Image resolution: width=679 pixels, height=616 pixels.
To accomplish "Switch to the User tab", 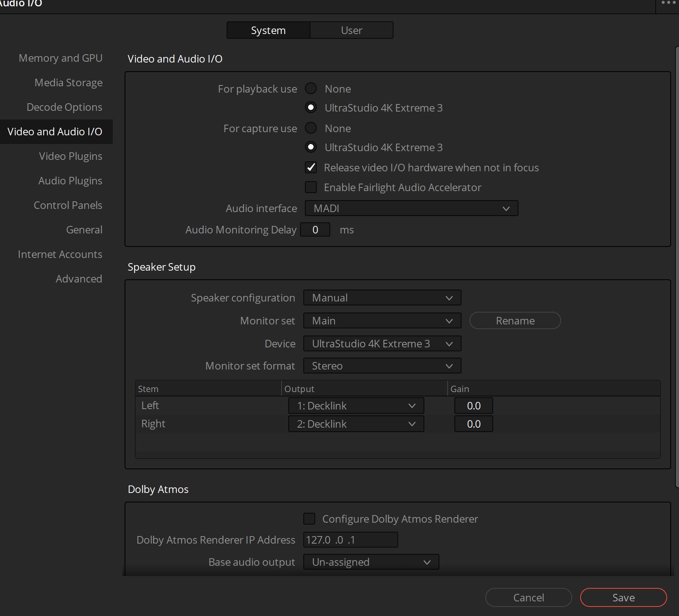I will tap(352, 30).
